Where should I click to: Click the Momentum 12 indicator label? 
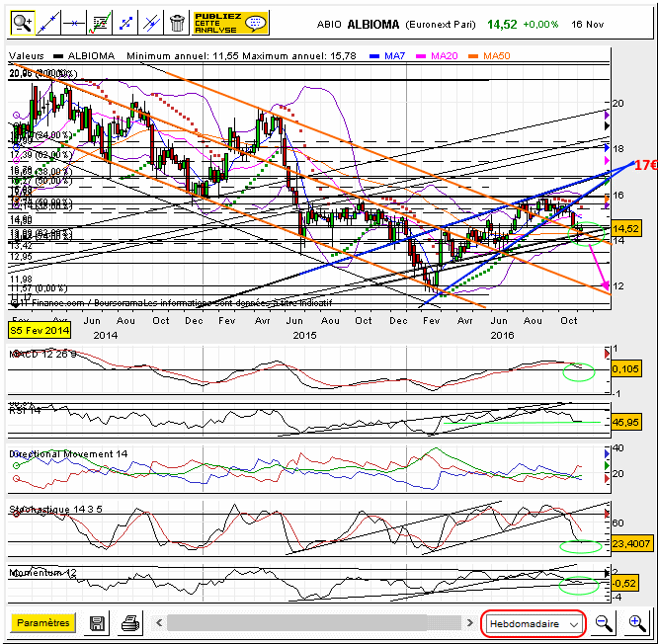42,573
